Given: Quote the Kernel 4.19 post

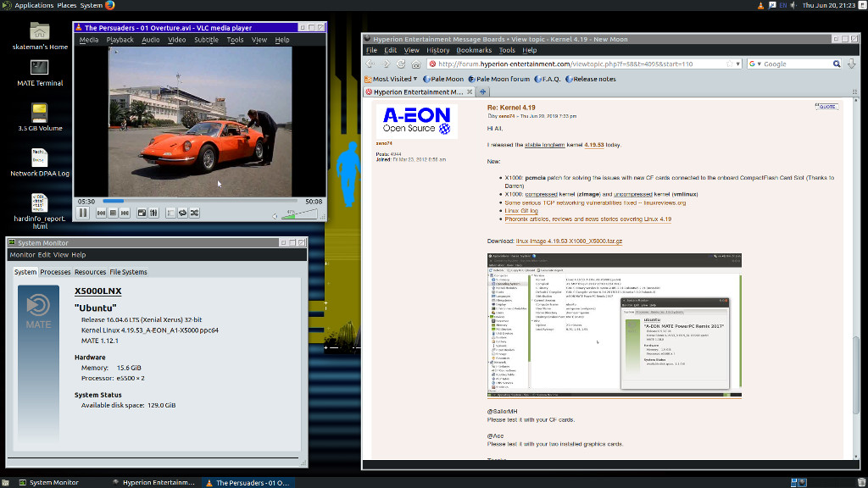Looking at the screenshot, I should 826,107.
